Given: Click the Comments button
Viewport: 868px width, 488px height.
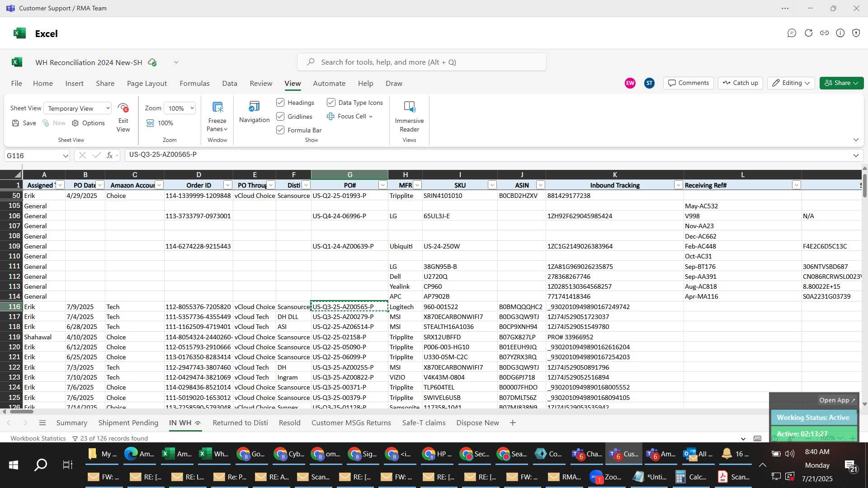Looking at the screenshot, I should [x=689, y=83].
